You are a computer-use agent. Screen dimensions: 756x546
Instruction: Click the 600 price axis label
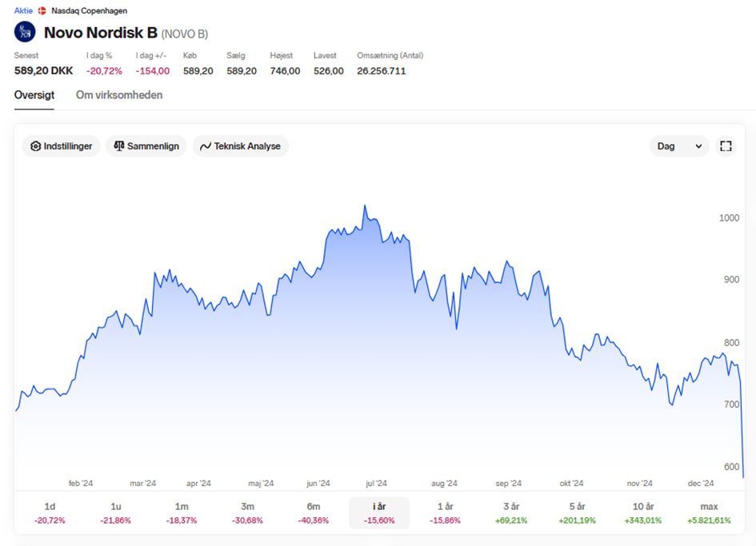coord(731,467)
